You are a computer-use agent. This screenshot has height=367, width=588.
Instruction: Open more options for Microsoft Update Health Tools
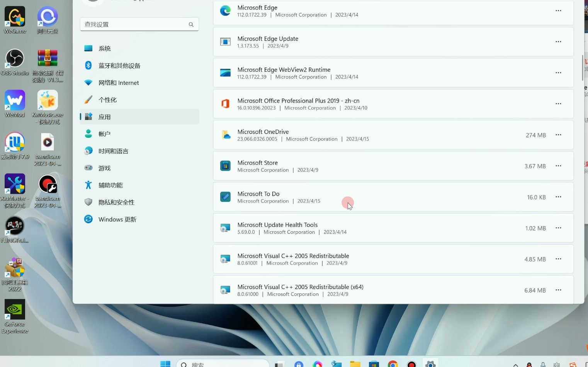[558, 228]
